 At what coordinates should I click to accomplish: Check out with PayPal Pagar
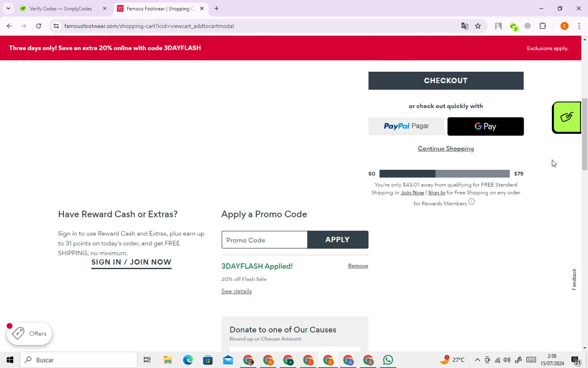[x=407, y=126]
